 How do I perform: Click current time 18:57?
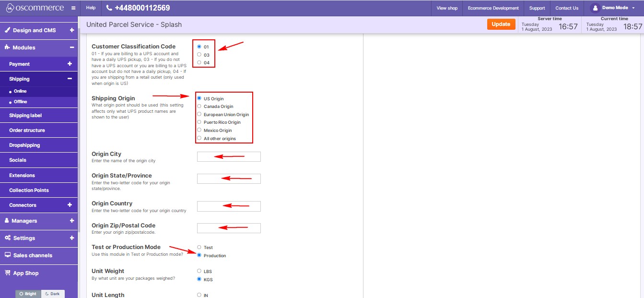point(632,27)
